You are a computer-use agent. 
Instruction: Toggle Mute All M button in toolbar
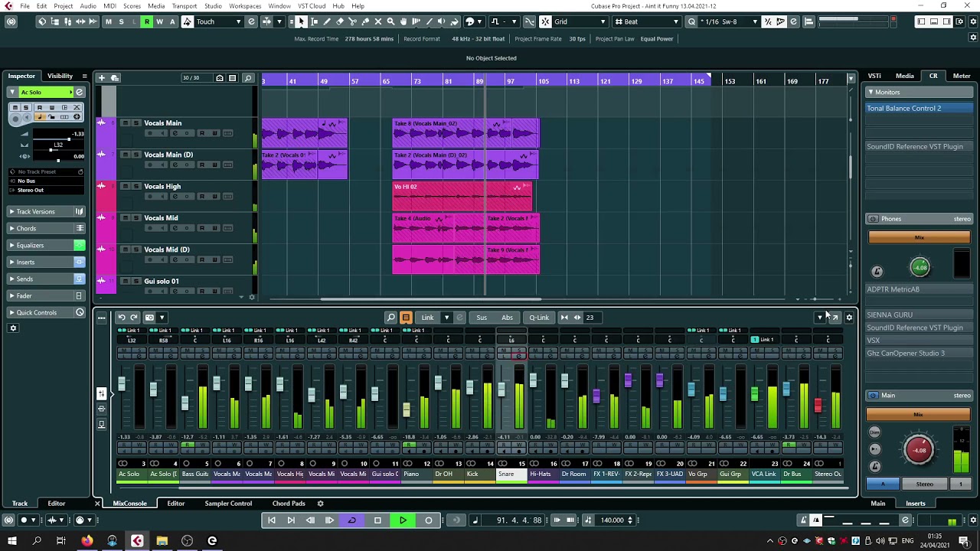(109, 21)
